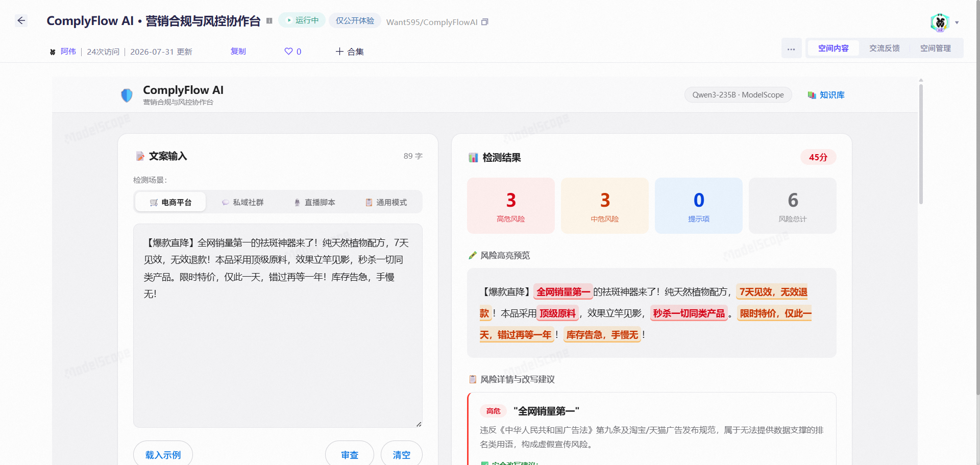
Task: Click the 风险总计 count card
Action: (793, 206)
